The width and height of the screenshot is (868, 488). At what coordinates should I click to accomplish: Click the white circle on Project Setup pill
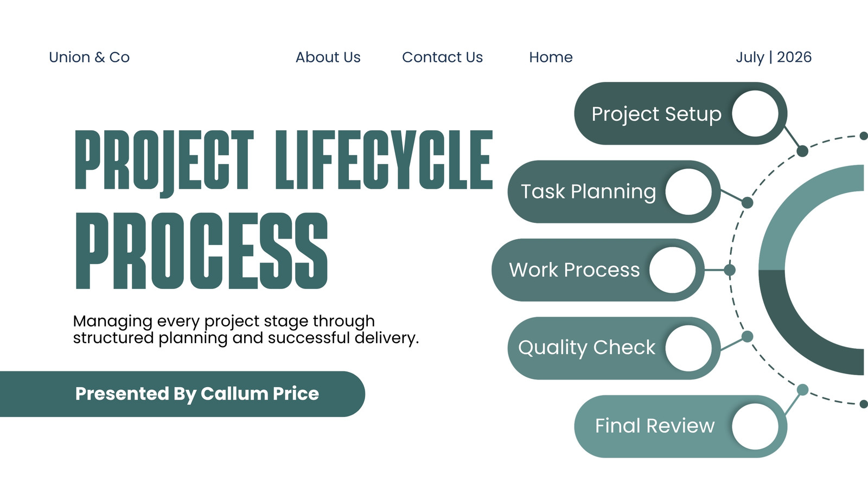tap(755, 114)
